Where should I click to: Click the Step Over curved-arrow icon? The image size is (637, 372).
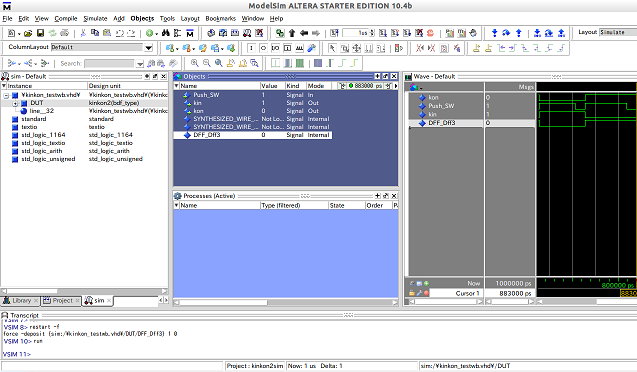(506, 33)
